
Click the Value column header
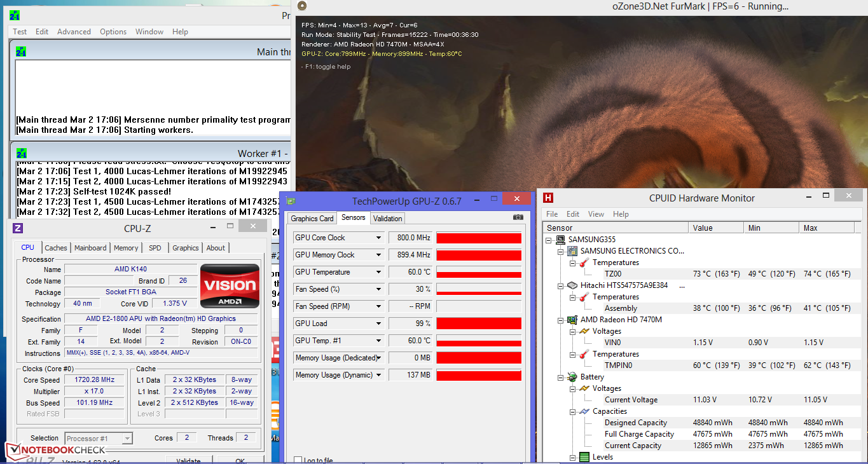click(x=717, y=228)
